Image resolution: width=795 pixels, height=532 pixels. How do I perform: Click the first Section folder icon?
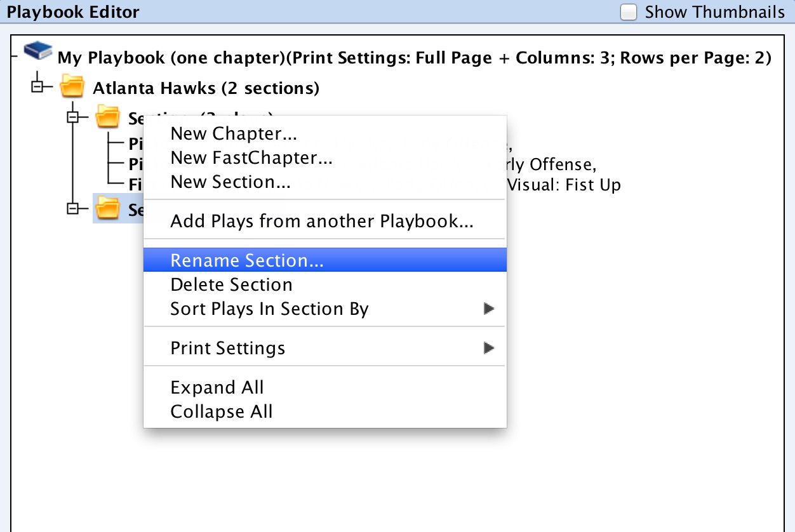[x=109, y=116]
